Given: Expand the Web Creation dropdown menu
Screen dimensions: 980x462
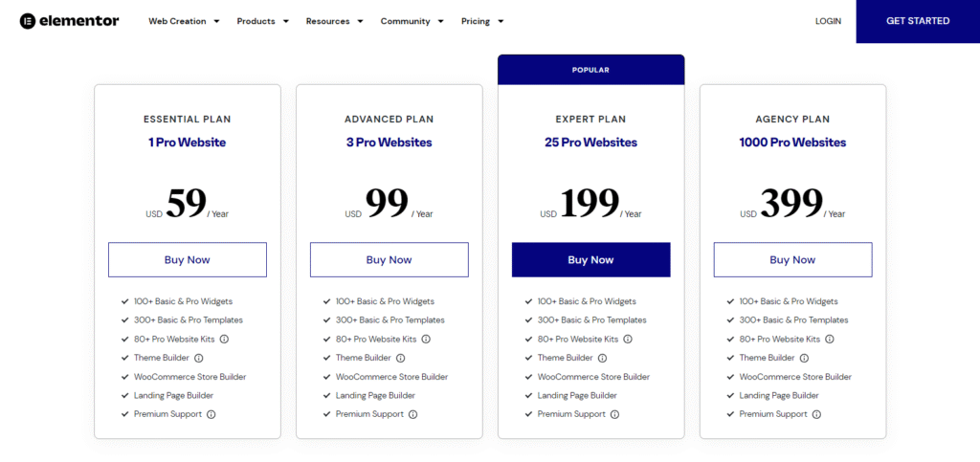Looking at the screenshot, I should (x=184, y=21).
